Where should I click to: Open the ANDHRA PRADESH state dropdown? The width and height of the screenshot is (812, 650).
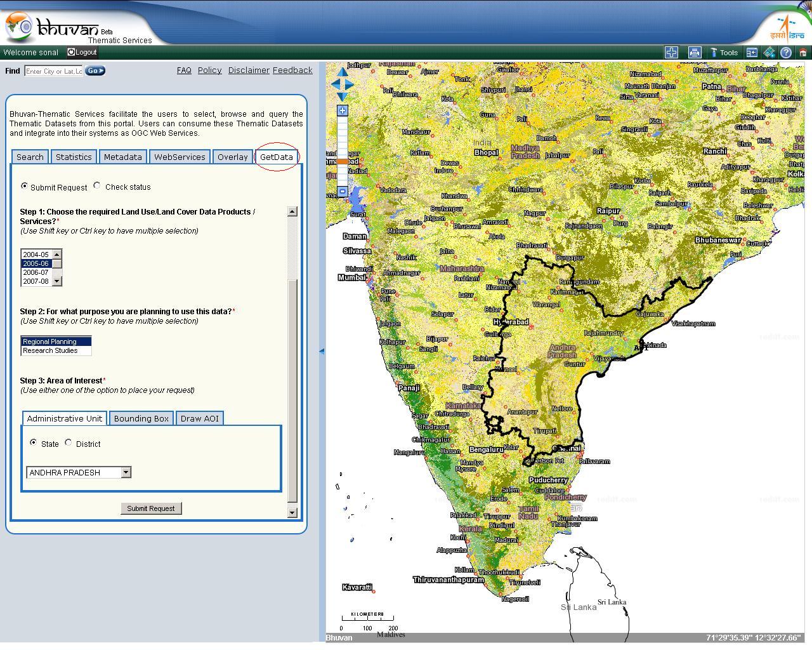(x=79, y=472)
